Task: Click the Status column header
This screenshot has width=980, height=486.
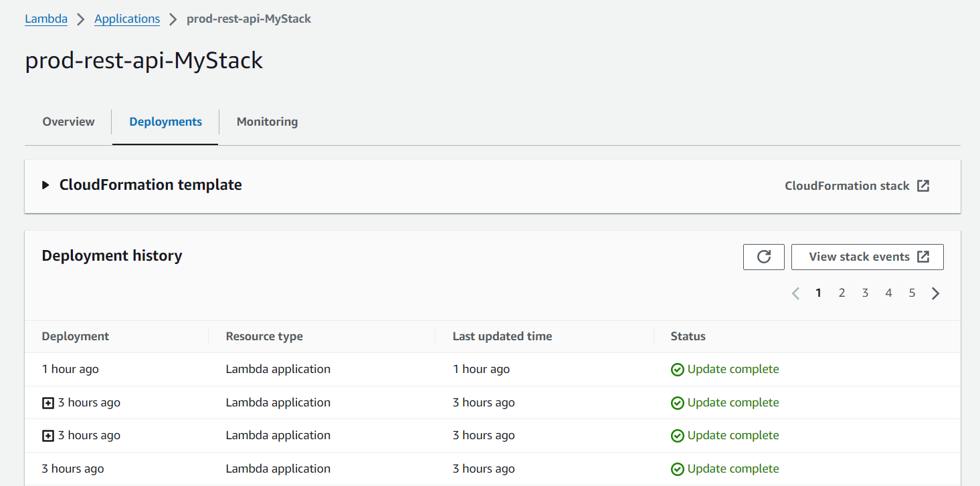Action: tap(688, 336)
